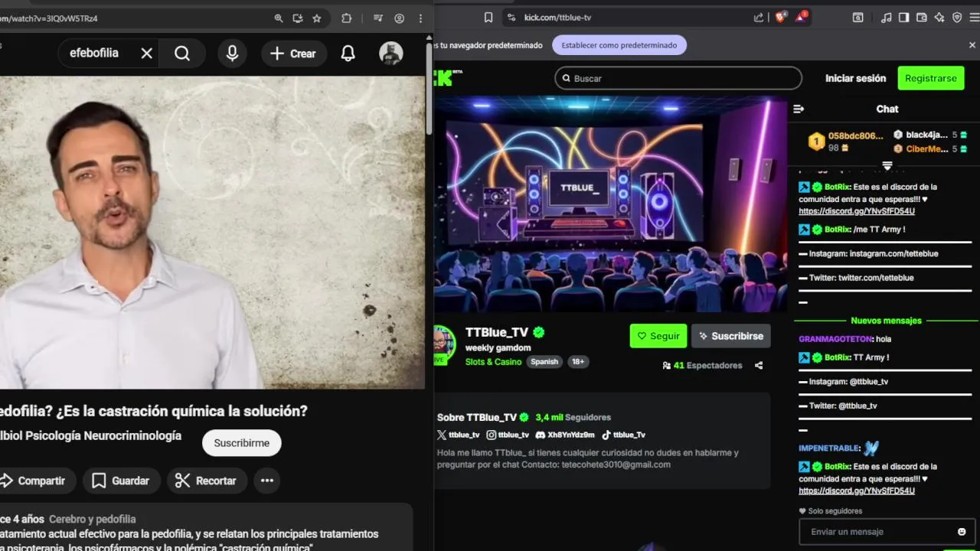Bookmark the YouTube page with star icon

(317, 18)
